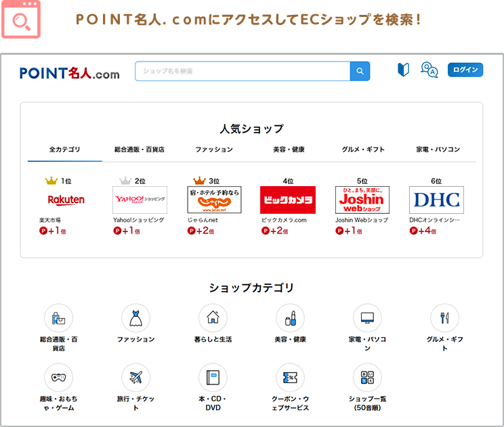
Task: Click the 旅行・チケット category label
Action: [135, 403]
